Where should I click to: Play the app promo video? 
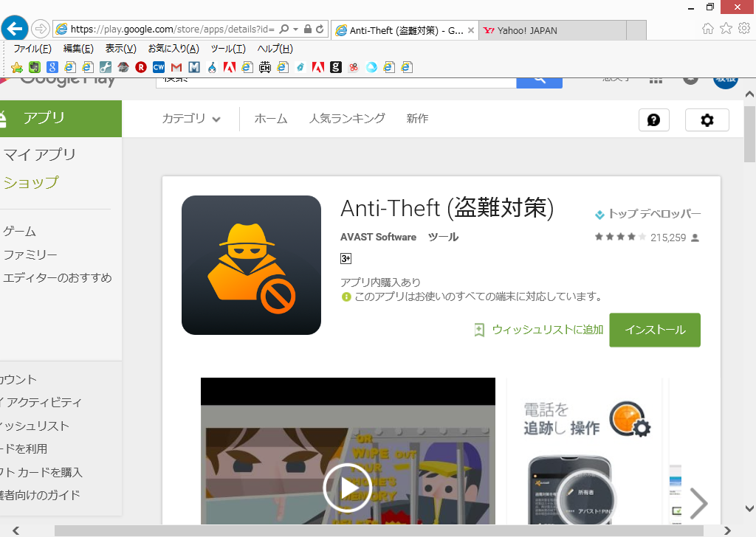coord(347,488)
